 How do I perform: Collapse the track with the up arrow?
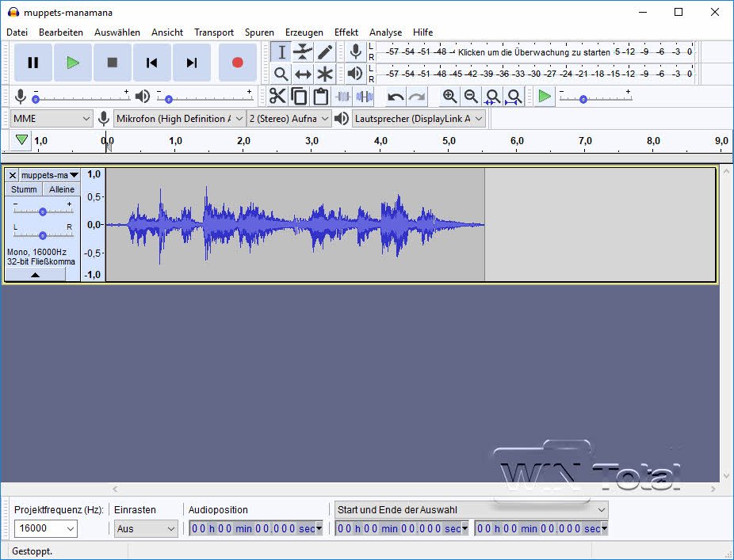[36, 274]
